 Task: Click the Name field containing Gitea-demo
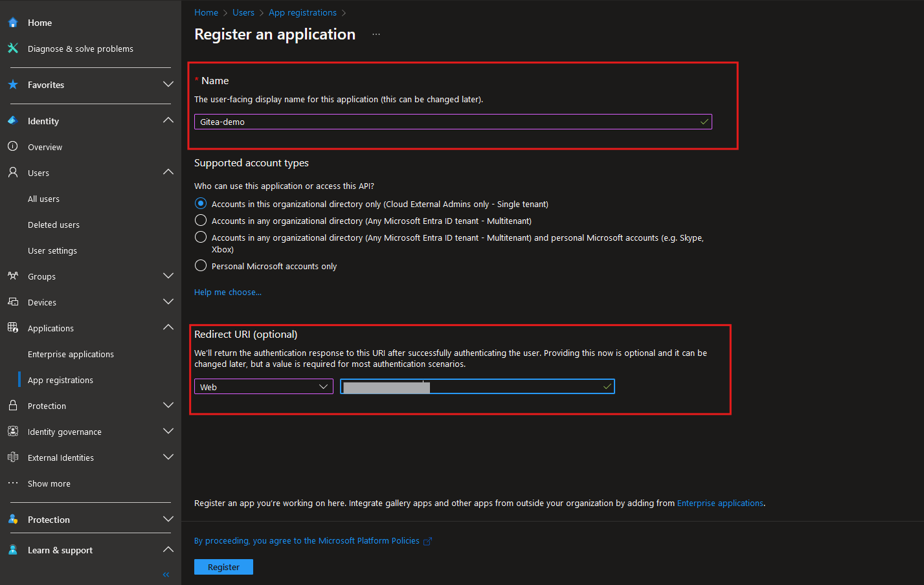point(453,122)
